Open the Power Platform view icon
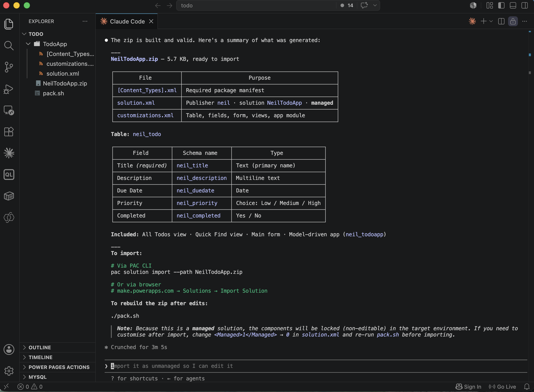This screenshot has width=534, height=392. 9,217
